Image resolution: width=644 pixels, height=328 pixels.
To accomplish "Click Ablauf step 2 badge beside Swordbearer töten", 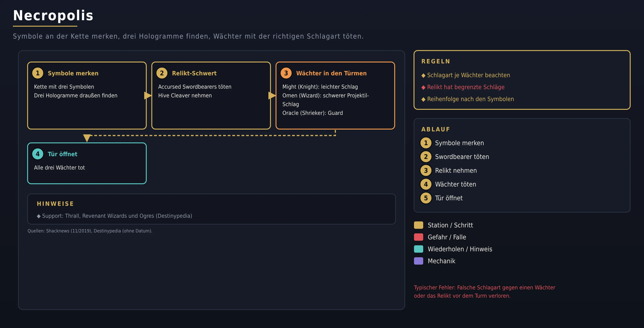I will [x=426, y=156].
